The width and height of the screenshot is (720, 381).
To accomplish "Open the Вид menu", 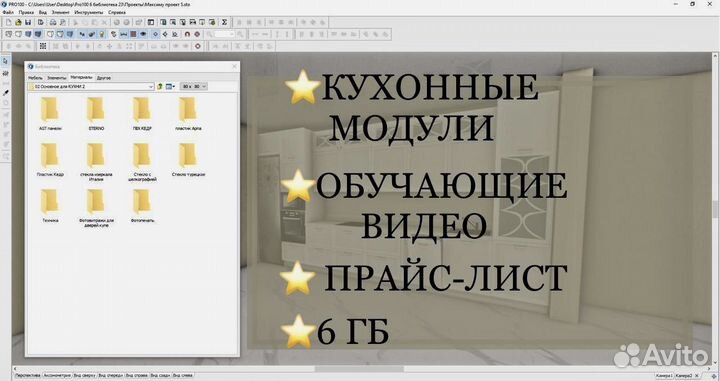I will pos(43,12).
